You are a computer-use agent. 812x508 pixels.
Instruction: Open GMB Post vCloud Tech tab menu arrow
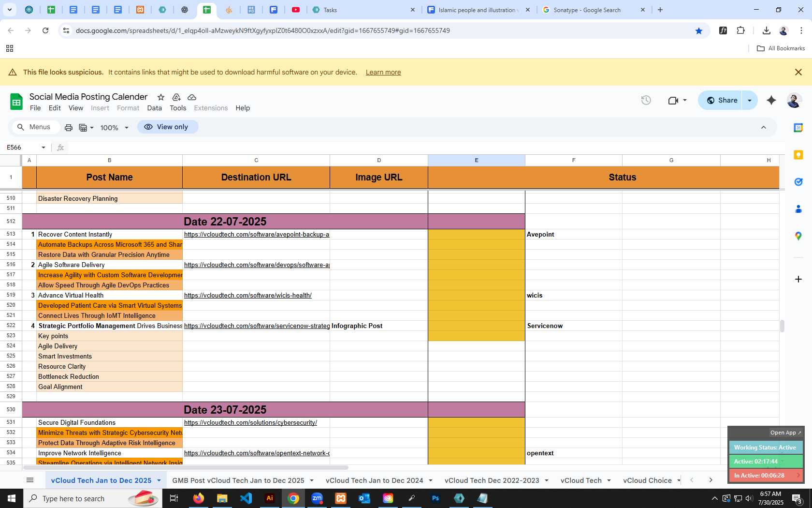coord(312,480)
